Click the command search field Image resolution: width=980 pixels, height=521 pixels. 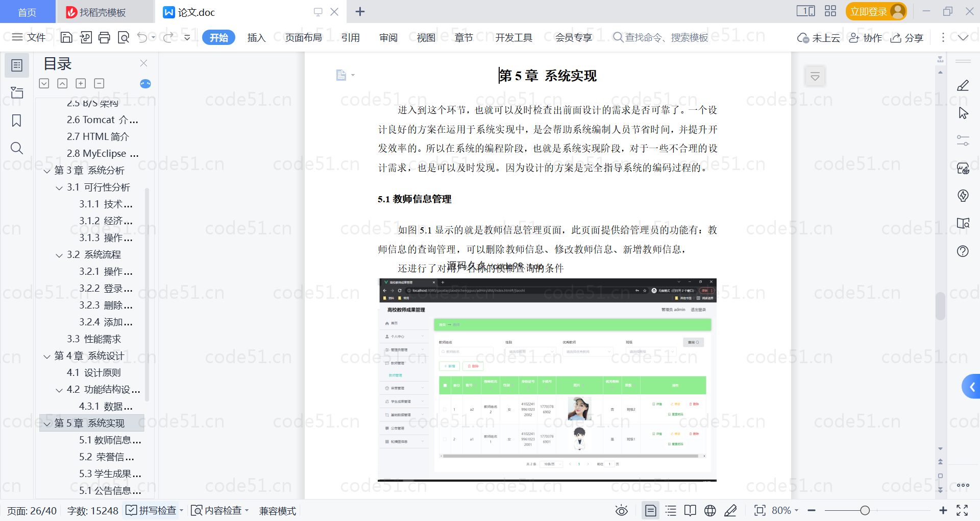(x=660, y=37)
